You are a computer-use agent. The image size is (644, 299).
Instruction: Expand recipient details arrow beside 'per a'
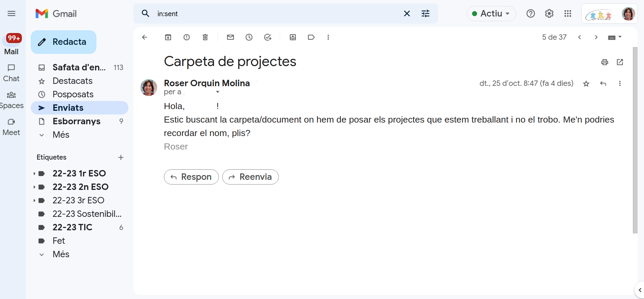tap(217, 92)
